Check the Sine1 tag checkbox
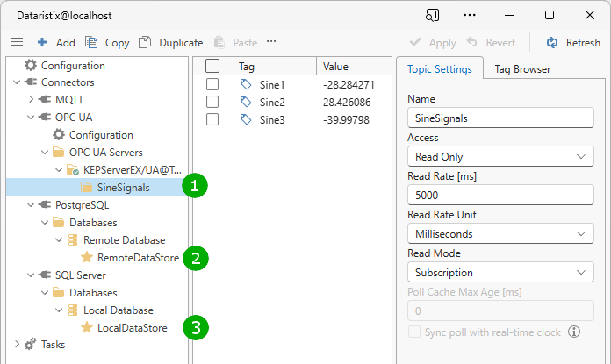 (x=212, y=85)
